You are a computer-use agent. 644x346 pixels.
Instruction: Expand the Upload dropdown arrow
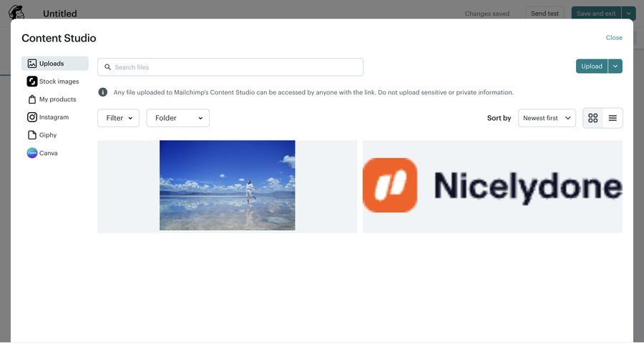click(615, 66)
